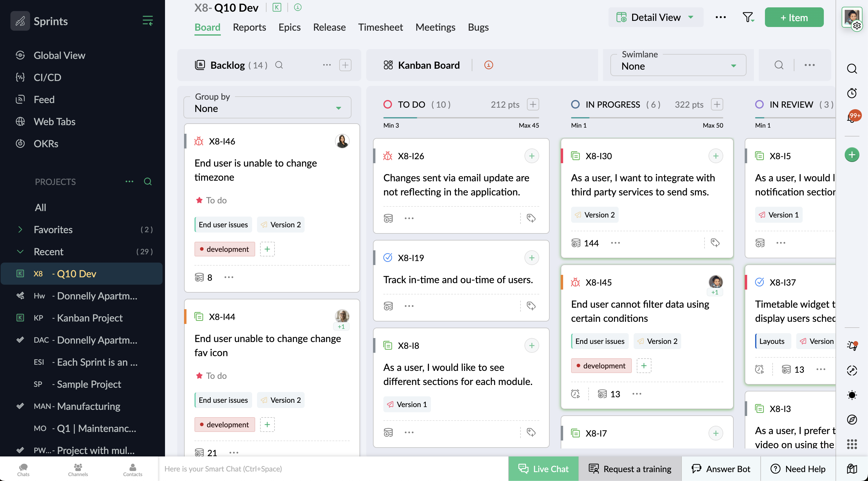Viewport: 868px width, 481px height.
Task: Click the tag icon on X8-I26 card
Action: coord(531,218)
